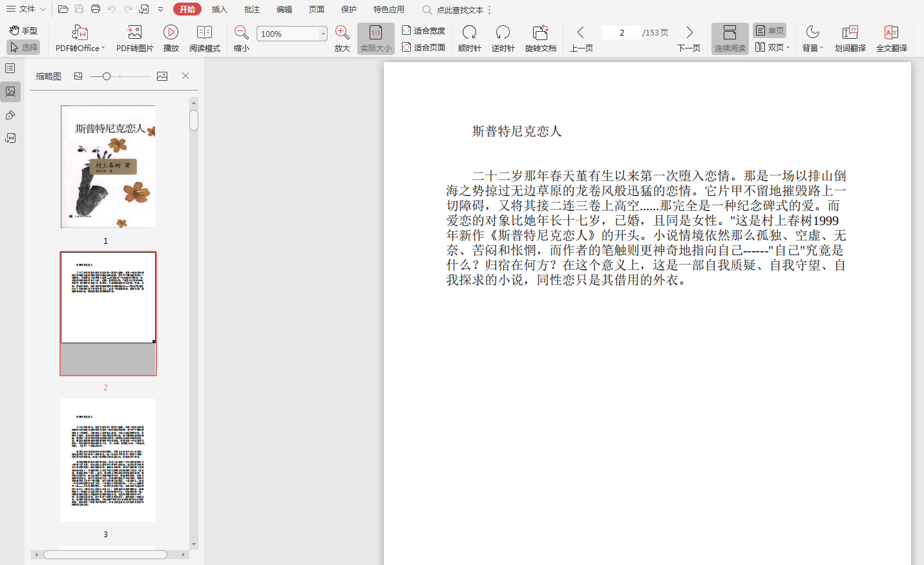This screenshot has height=565, width=924.
Task: Switch to the 特色应用 tab
Action: (389, 10)
